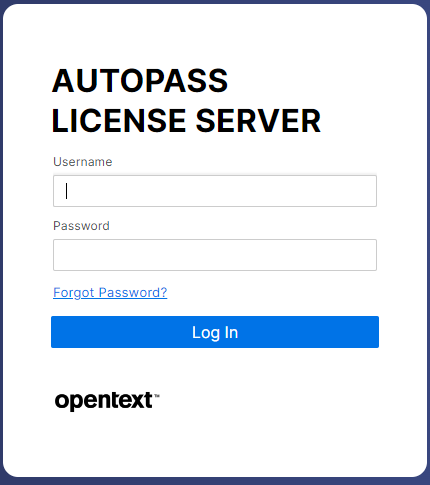Focus the Username input field
This screenshot has width=430, height=485.
[215, 191]
